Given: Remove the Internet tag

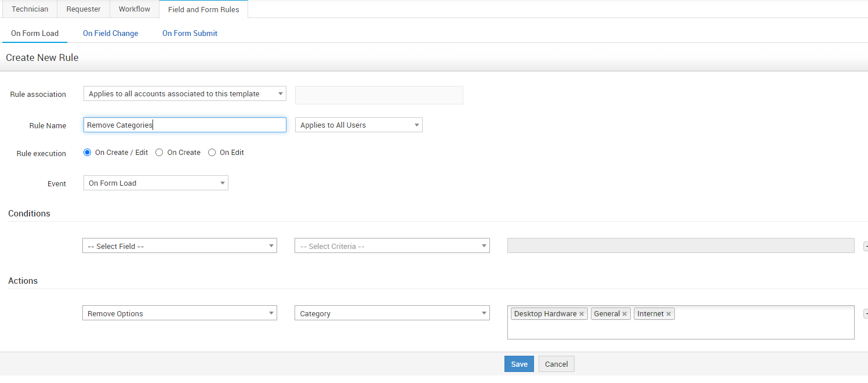Looking at the screenshot, I should click(669, 314).
